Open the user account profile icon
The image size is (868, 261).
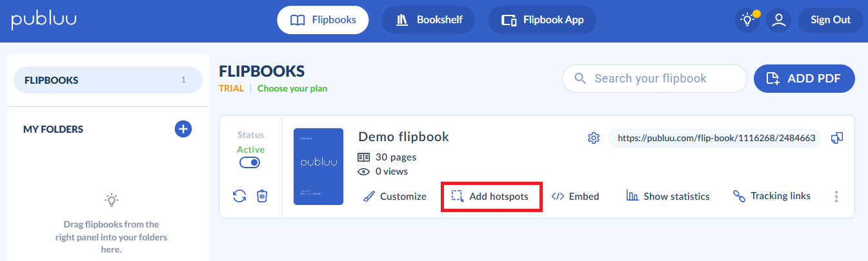click(779, 20)
